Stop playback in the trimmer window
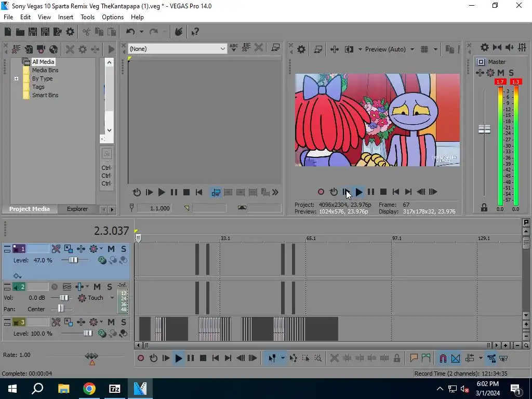The height and width of the screenshot is (399, 532). click(187, 193)
